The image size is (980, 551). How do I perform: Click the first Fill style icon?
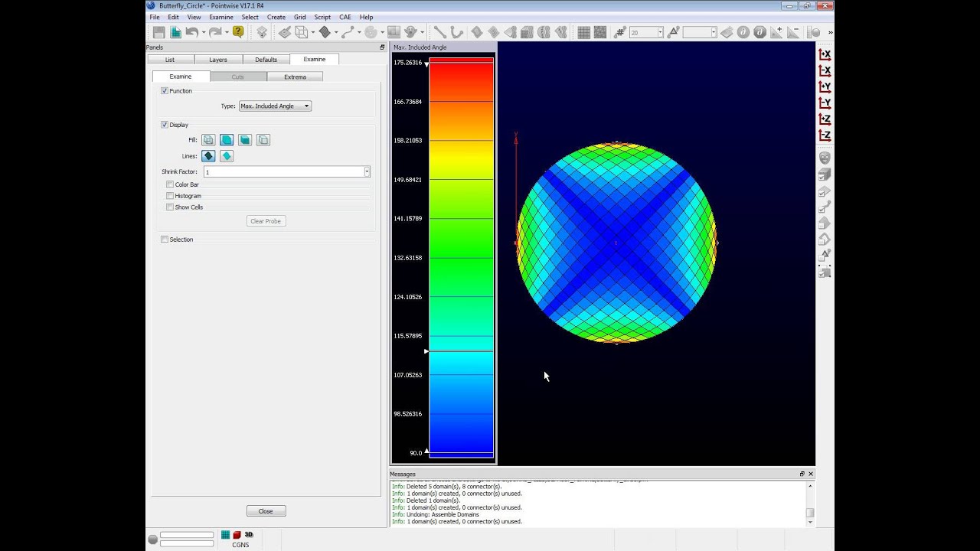[x=208, y=140]
